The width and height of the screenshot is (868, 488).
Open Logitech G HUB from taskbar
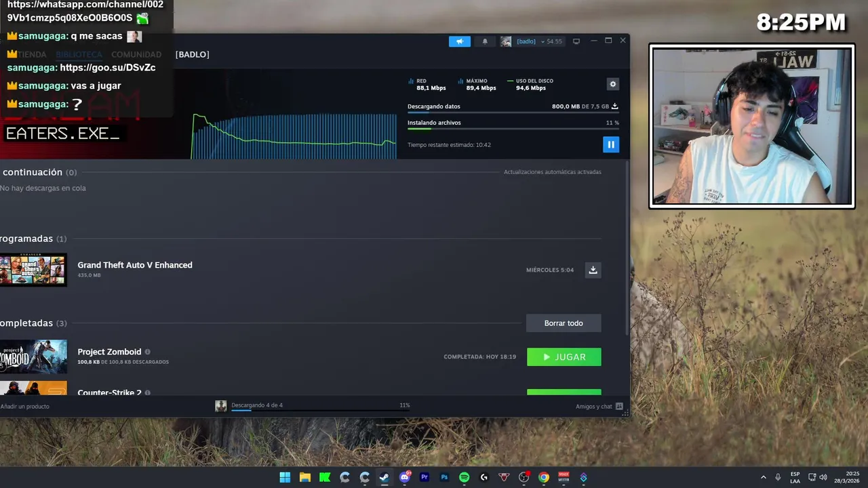(484, 477)
